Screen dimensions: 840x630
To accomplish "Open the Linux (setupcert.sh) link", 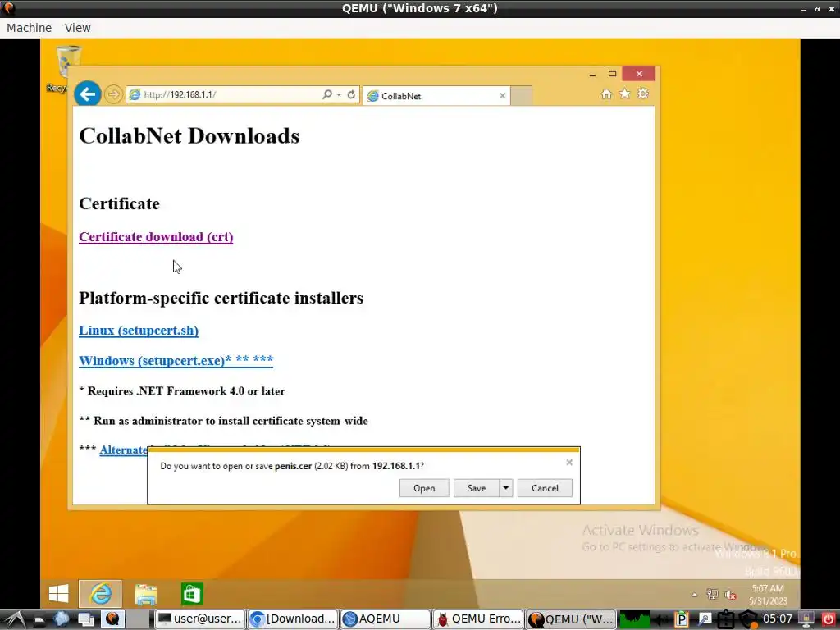I will pyautogui.click(x=138, y=331).
